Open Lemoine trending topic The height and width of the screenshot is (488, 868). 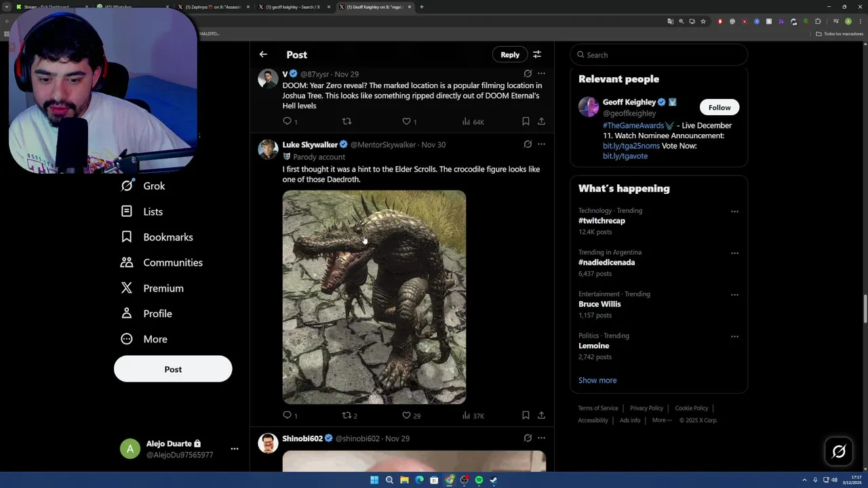(593, 346)
